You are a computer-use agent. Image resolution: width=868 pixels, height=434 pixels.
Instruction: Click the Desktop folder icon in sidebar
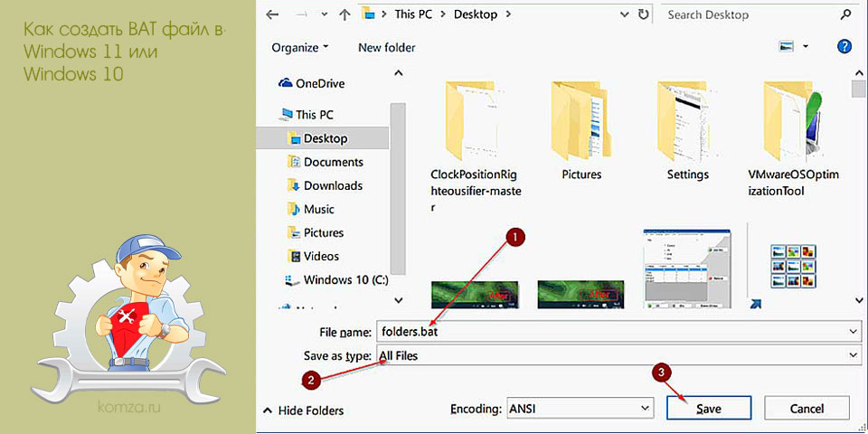294,137
